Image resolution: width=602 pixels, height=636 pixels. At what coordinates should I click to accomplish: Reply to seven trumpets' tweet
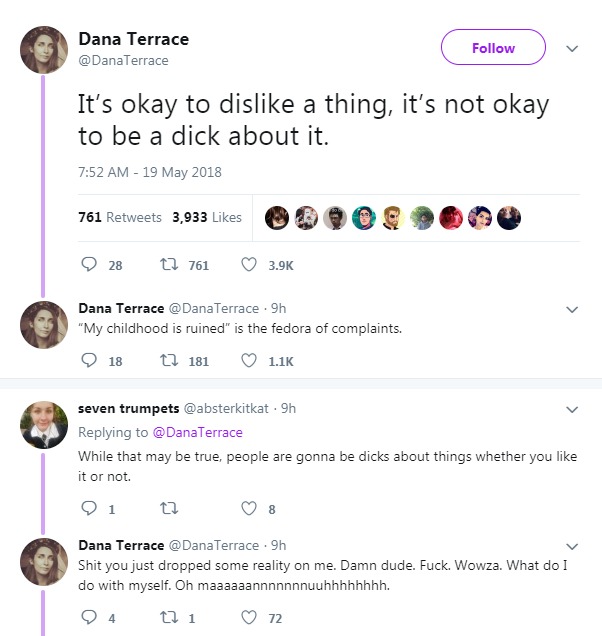(88, 508)
